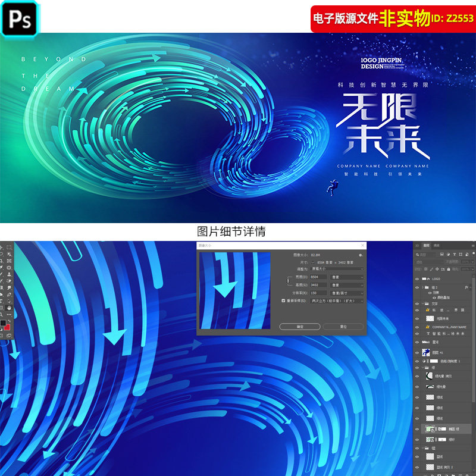Image resolution: width=476 pixels, height=476 pixels.
Task: Open the Layers panel flyout menu
Action: (473, 246)
